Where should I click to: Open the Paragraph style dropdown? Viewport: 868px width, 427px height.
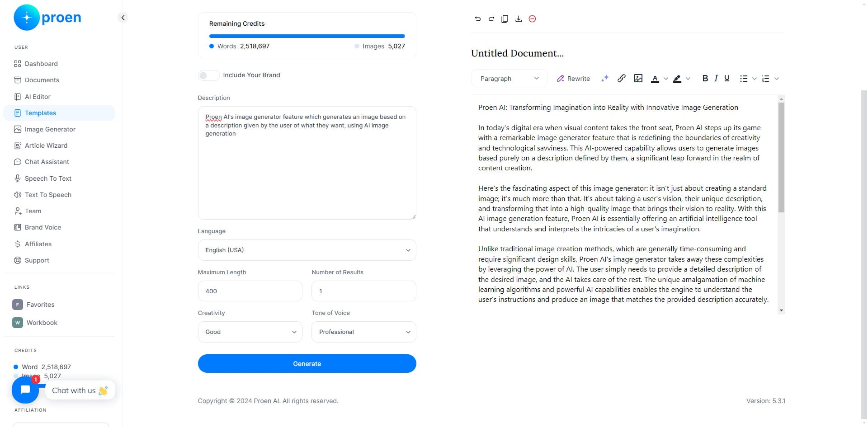pos(509,79)
